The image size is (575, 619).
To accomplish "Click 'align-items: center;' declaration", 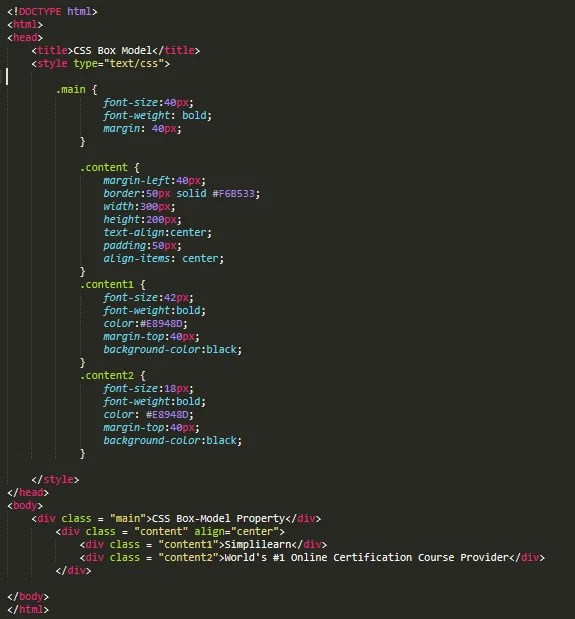I will [163, 259].
